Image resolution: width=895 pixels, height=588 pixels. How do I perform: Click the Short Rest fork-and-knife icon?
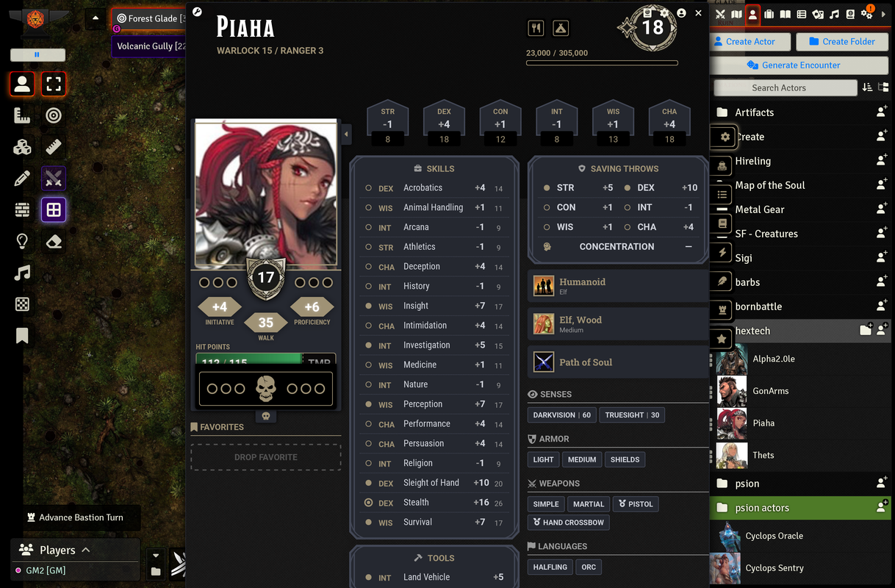pos(536,28)
